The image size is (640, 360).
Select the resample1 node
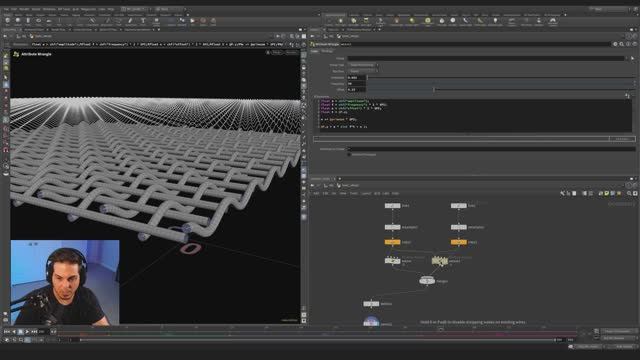[x=392, y=227]
